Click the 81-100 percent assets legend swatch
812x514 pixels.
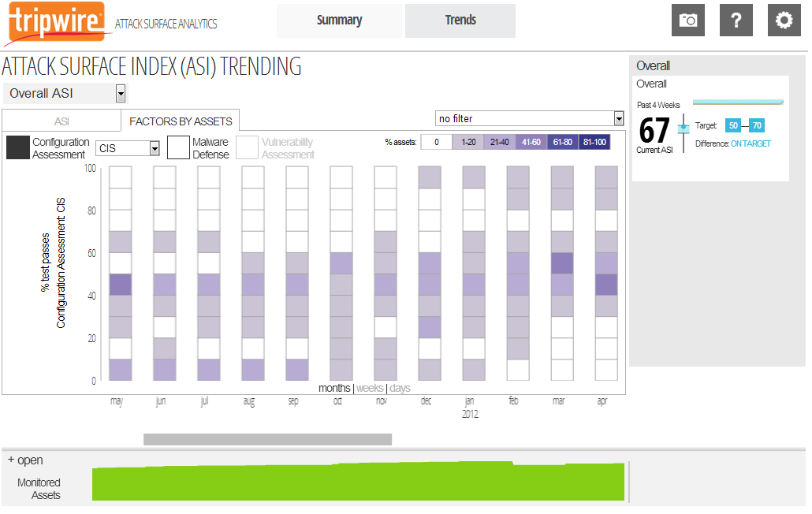click(x=594, y=143)
